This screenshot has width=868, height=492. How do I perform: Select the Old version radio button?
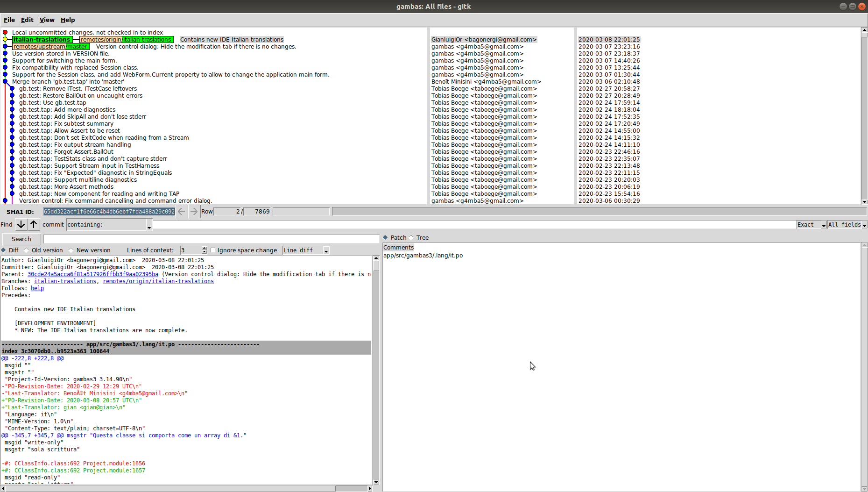coord(27,250)
